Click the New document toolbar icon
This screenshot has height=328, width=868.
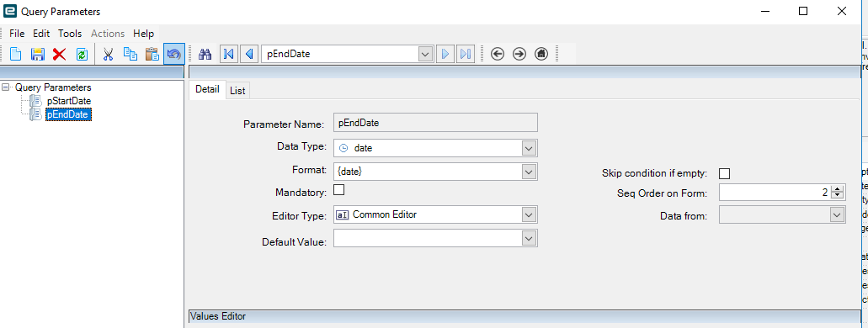[x=16, y=54]
